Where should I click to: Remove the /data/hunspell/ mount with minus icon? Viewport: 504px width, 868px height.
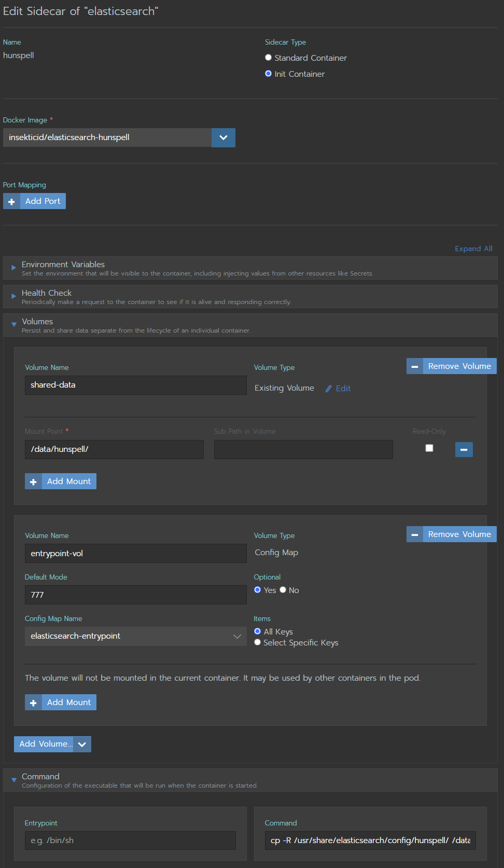coord(464,449)
